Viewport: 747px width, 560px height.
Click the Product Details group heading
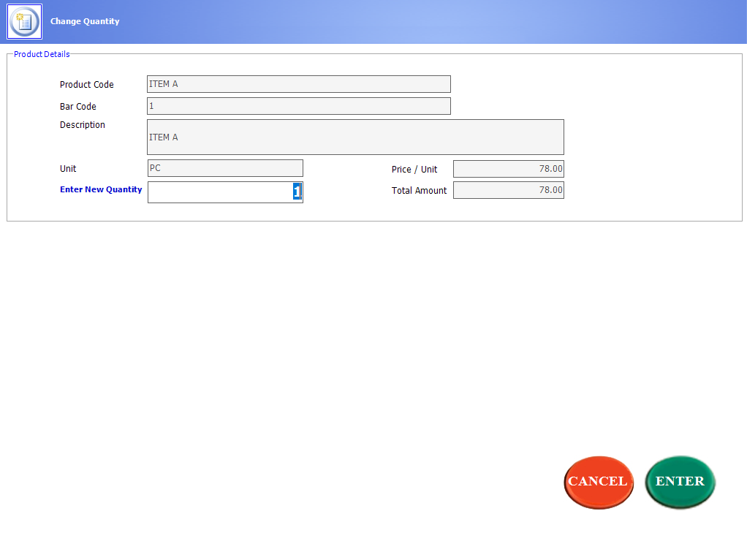tap(41, 53)
